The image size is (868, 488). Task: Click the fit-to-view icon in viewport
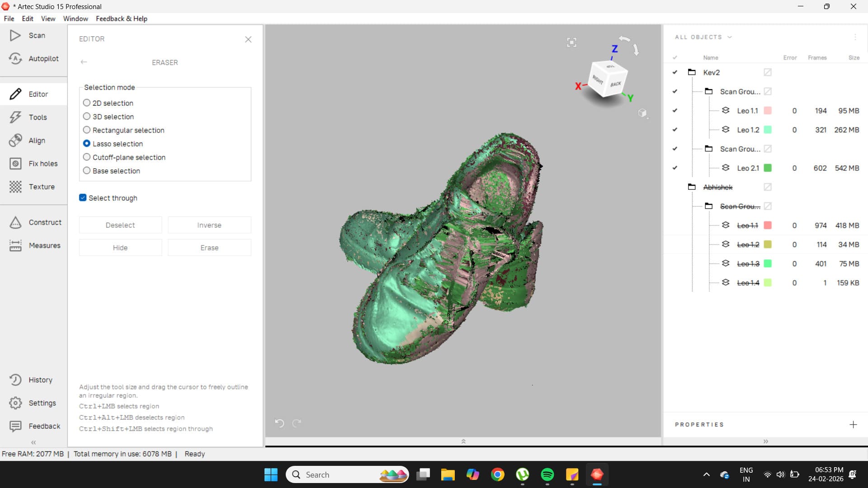[x=571, y=42]
